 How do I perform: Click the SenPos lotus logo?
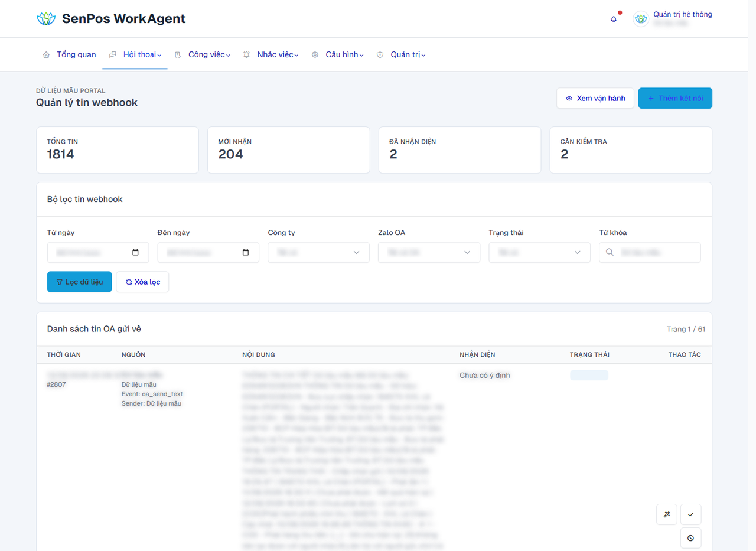point(45,19)
